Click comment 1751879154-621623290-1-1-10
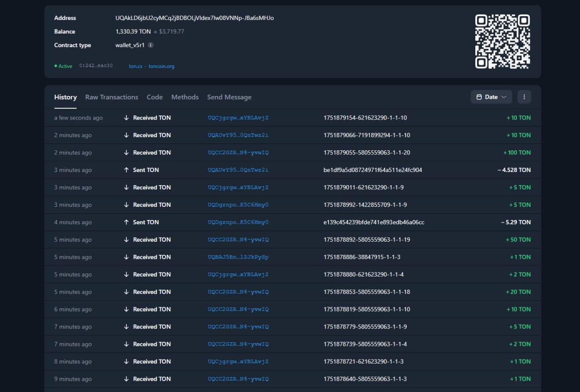580x392 pixels. click(365, 118)
